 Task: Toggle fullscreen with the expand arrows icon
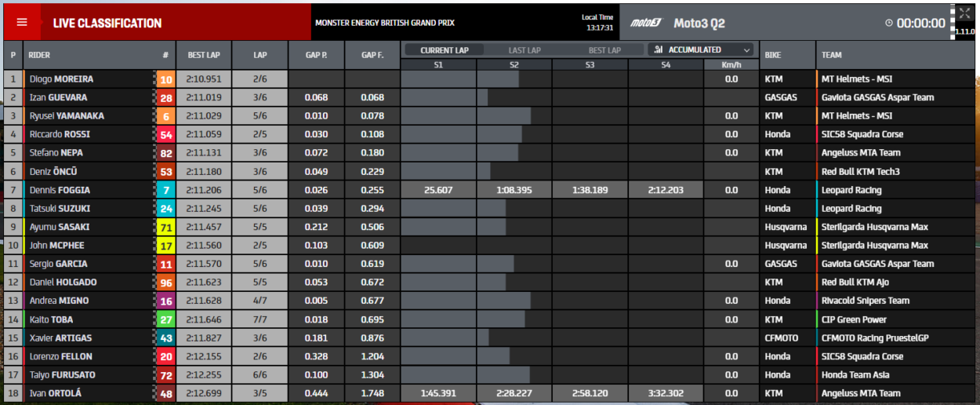(x=964, y=13)
